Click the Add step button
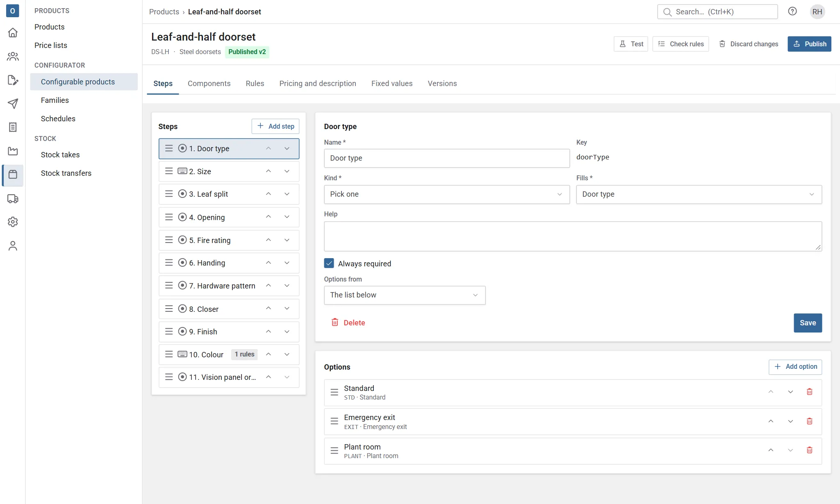The height and width of the screenshot is (504, 840). 275,126
